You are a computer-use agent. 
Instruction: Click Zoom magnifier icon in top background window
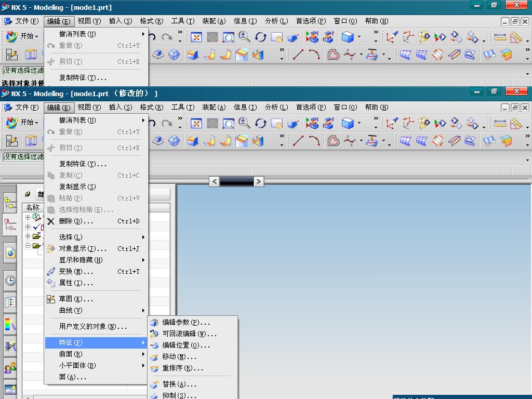pyautogui.click(x=244, y=37)
